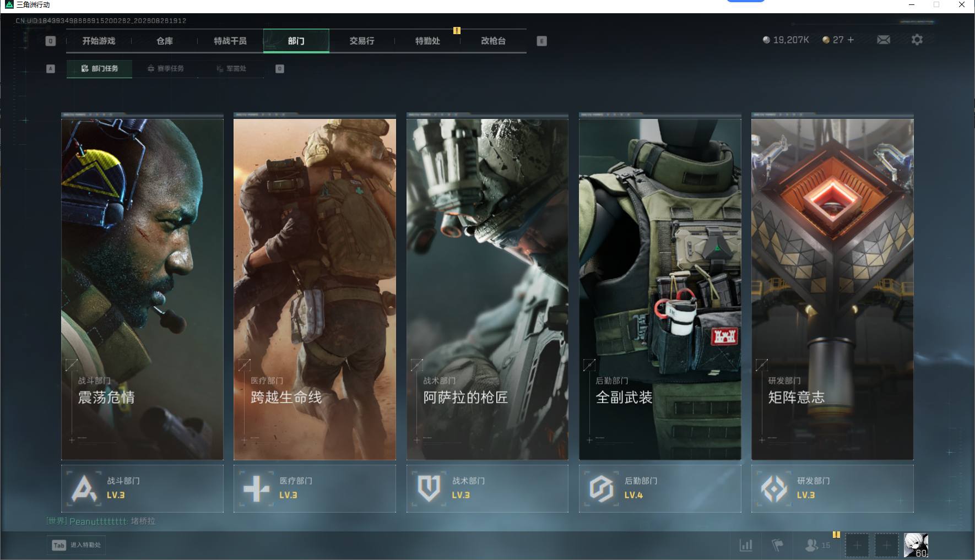Click the tactical department shield emblem
The height and width of the screenshot is (560, 975).
pyautogui.click(x=429, y=488)
